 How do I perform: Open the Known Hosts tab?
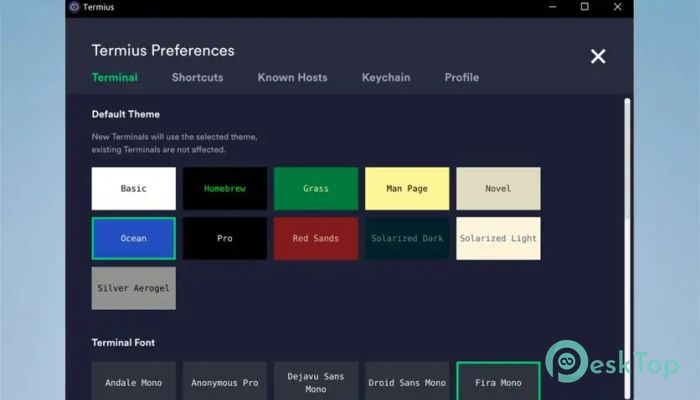coord(292,77)
